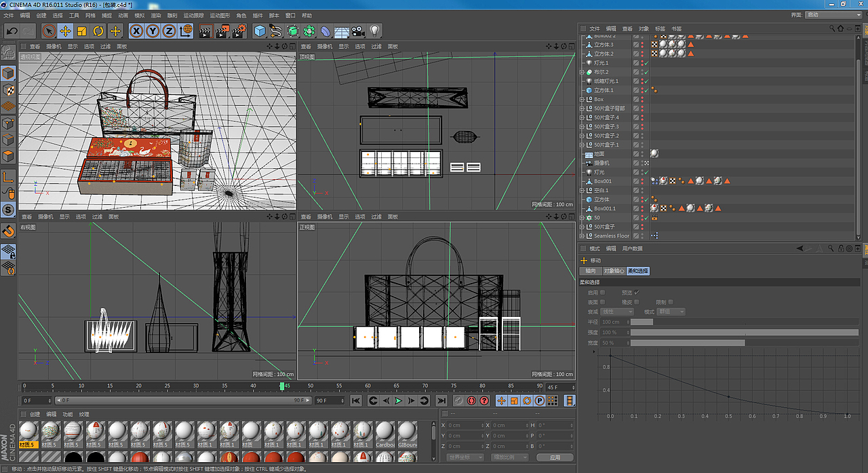Click timeline playhead marker at frame 45
The width and height of the screenshot is (868, 473).
283,386
